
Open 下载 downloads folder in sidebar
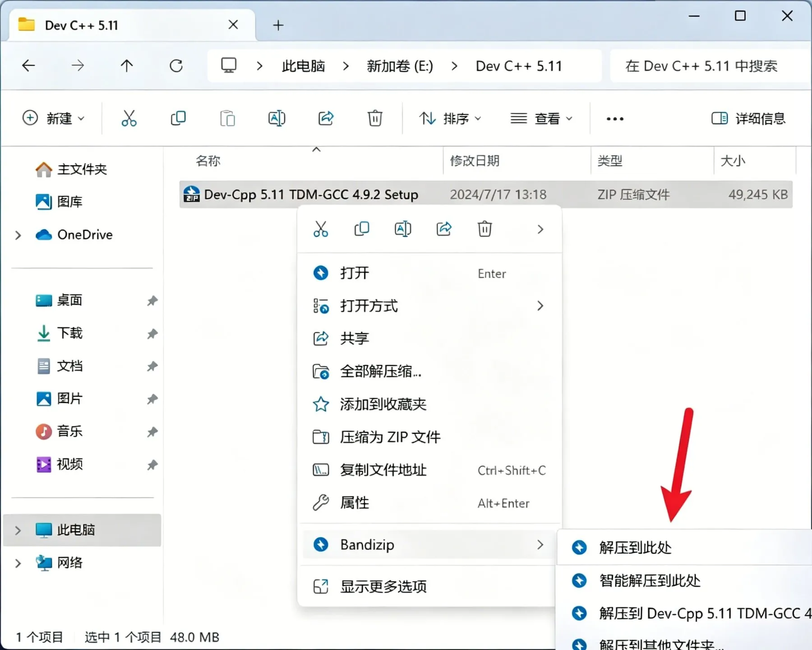pyautogui.click(x=59, y=333)
